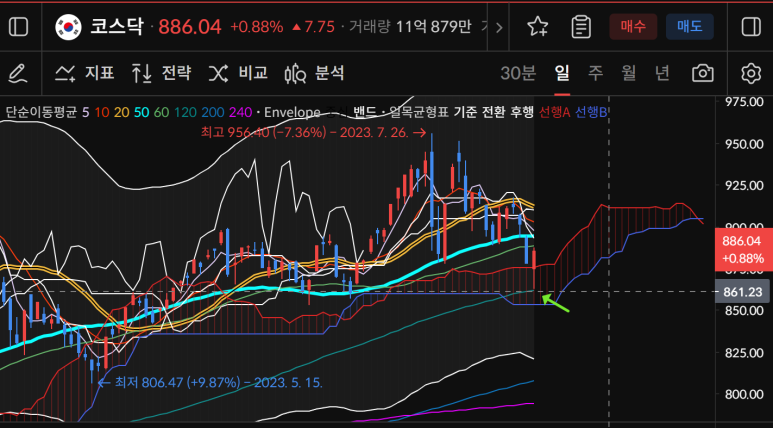Viewport: 773px width, 428px height.
Task: Open the 비교 compare menu
Action: pos(238,73)
